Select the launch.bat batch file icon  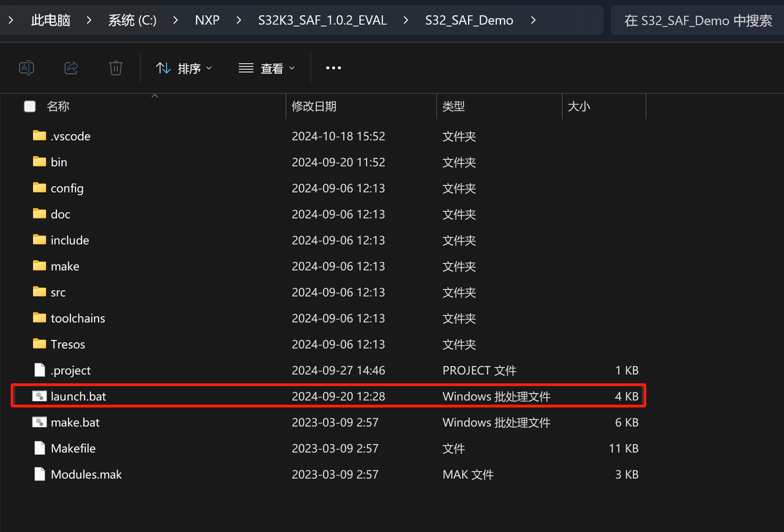(39, 396)
